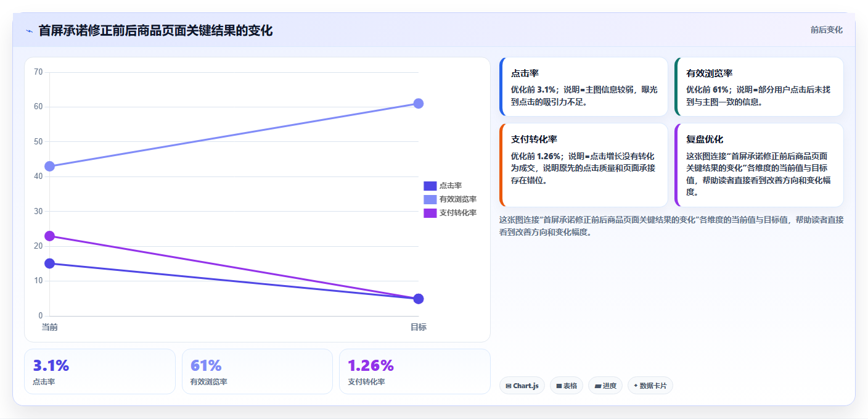Click the 点击率 data point at 当前
The height and width of the screenshot is (419, 868).
tap(50, 263)
